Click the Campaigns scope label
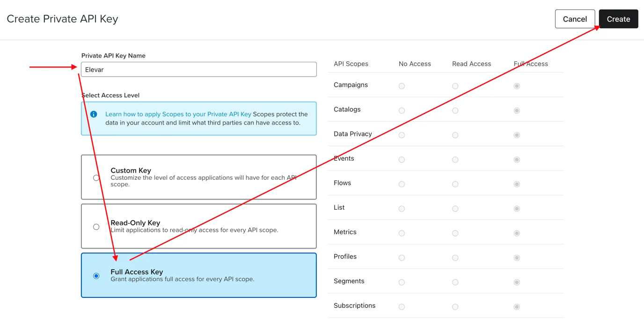The width and height of the screenshot is (644, 325). click(x=351, y=85)
